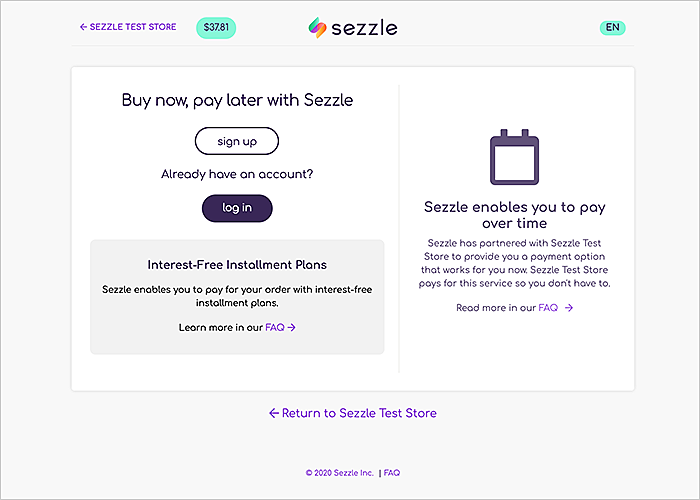Screen dimensions: 700x500
Task: Open FAQ link under Read more
Action: coord(548,308)
